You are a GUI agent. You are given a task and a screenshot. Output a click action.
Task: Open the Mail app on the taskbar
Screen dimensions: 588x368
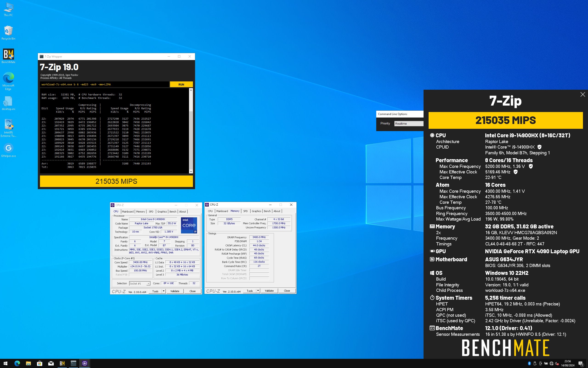click(x=51, y=363)
